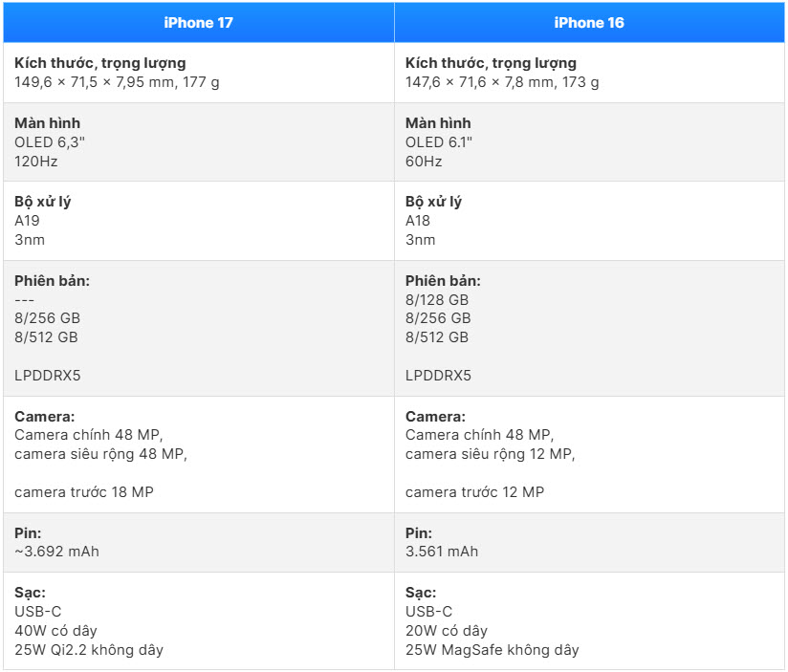Click "40W có dây" charging spec
Screen dimensions: 788x672
coord(56,631)
